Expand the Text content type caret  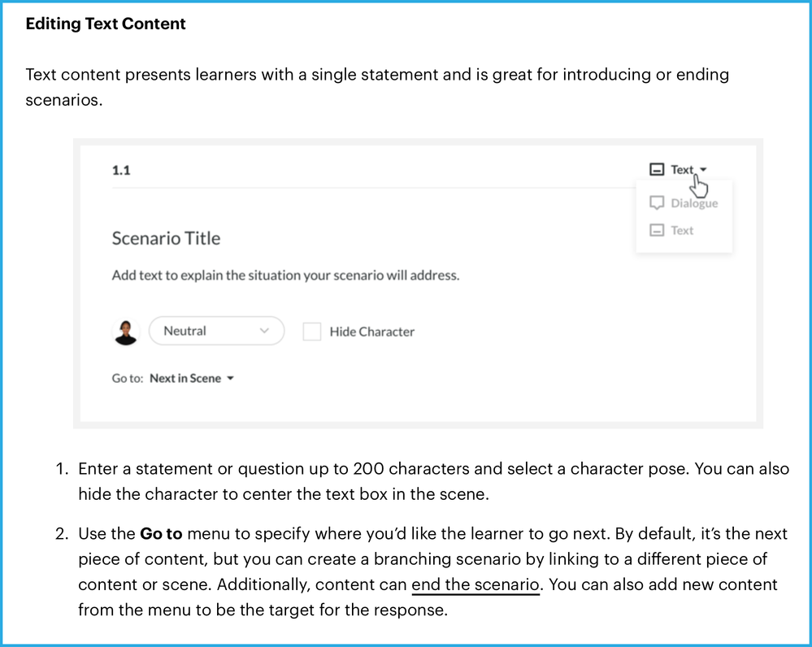pyautogui.click(x=703, y=170)
